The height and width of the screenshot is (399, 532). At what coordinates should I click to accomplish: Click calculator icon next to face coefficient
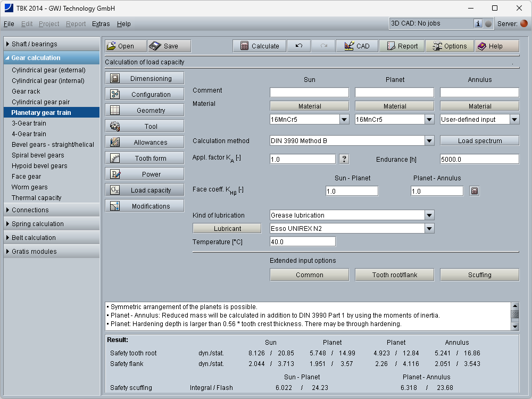(475, 191)
